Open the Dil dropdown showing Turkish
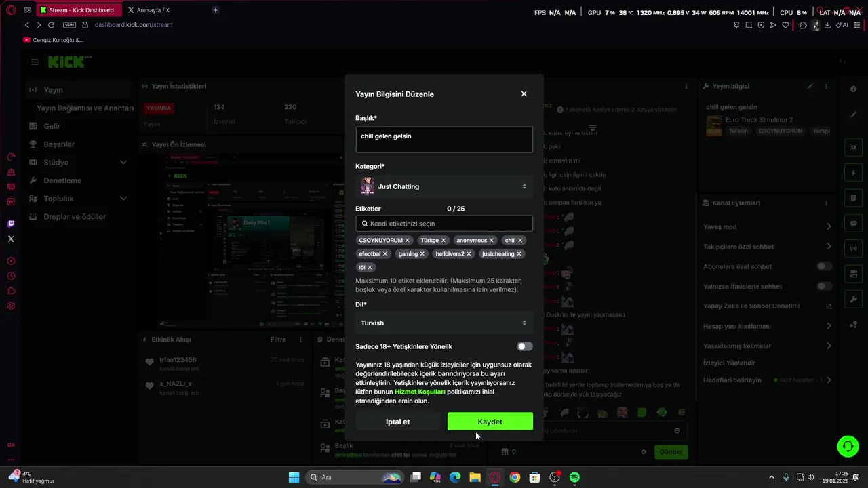 pyautogui.click(x=444, y=323)
